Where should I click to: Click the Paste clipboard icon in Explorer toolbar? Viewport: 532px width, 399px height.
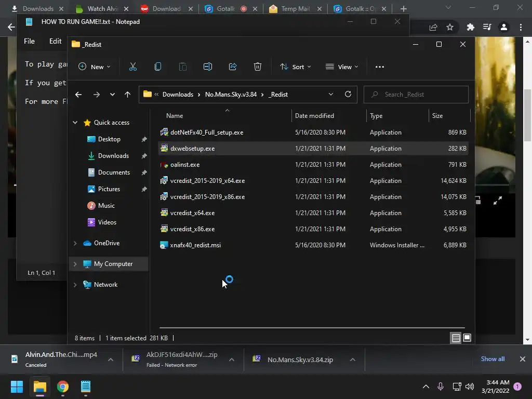(182, 67)
